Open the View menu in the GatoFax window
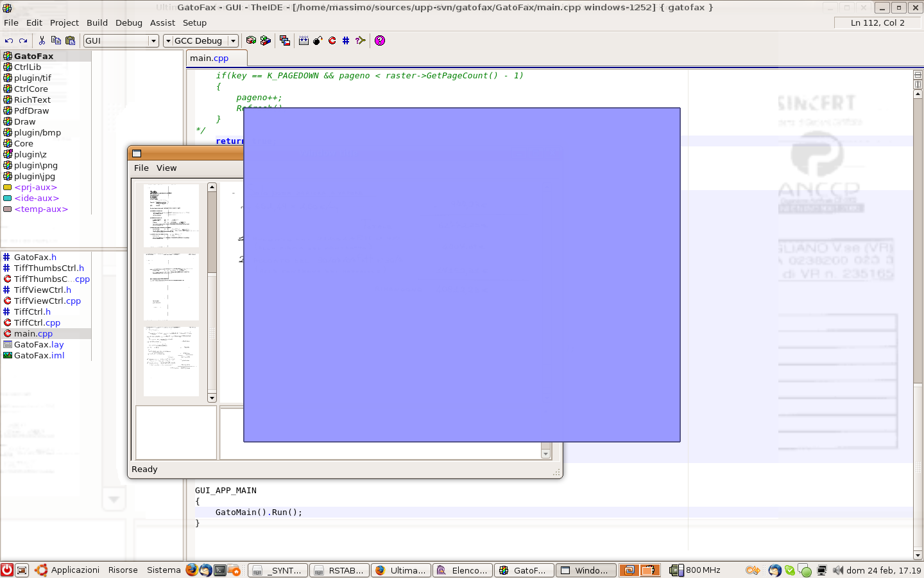The image size is (924, 578). (166, 168)
